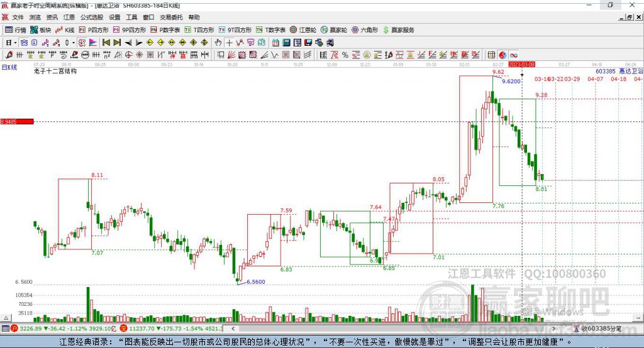
Task: Open the 浏览 menu
Action: (35, 17)
